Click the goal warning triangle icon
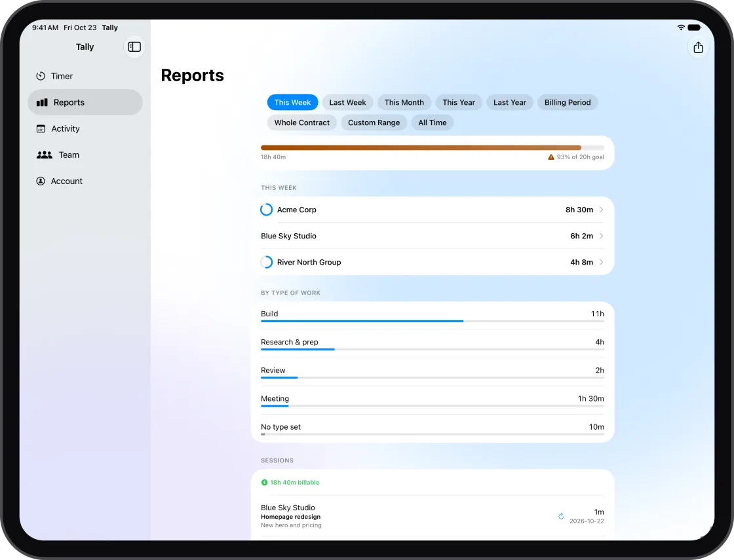 (x=551, y=157)
